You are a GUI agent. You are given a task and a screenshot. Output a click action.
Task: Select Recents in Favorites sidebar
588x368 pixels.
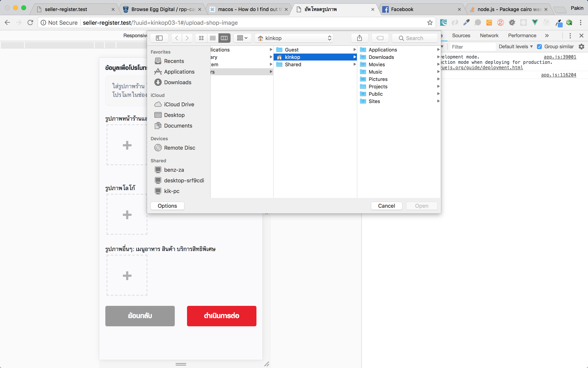coord(174,61)
